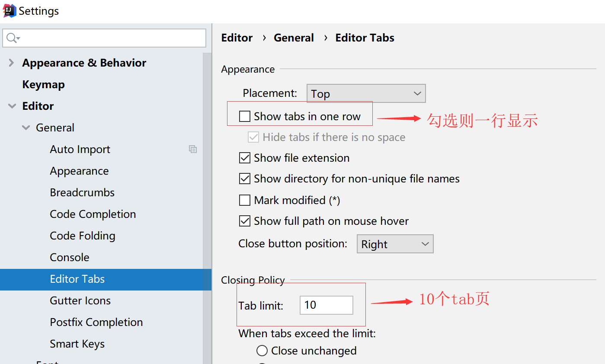This screenshot has width=605, height=364.
Task: Click General in the breadcrumb
Action: (294, 38)
